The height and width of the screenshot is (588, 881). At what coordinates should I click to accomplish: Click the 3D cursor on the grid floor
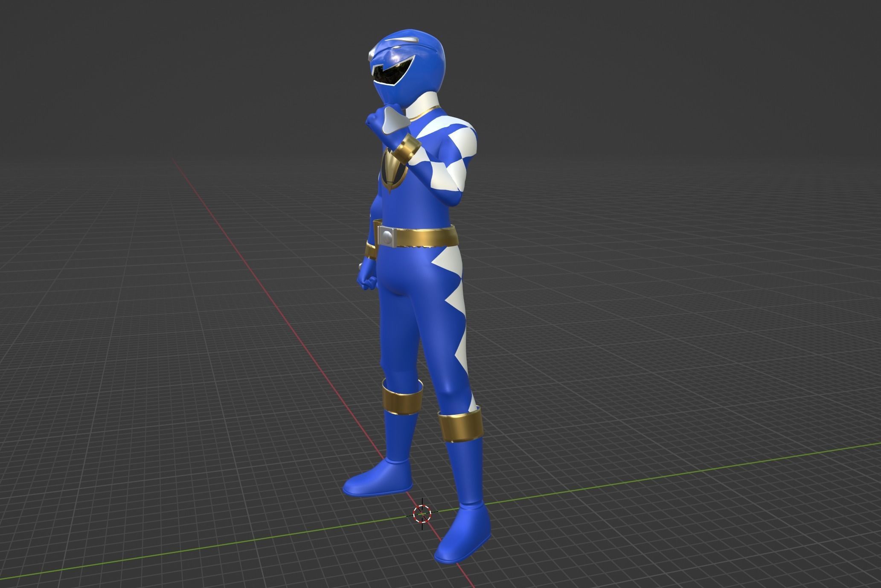point(422,513)
